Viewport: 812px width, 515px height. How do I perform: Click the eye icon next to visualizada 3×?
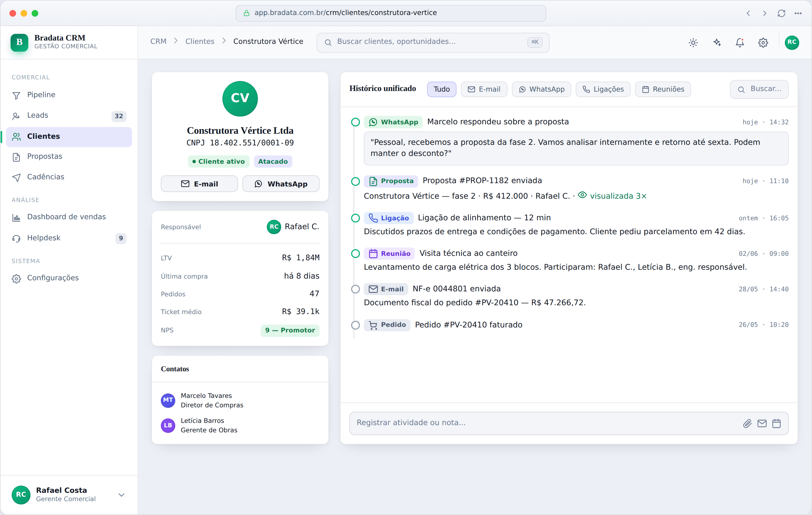coord(582,195)
